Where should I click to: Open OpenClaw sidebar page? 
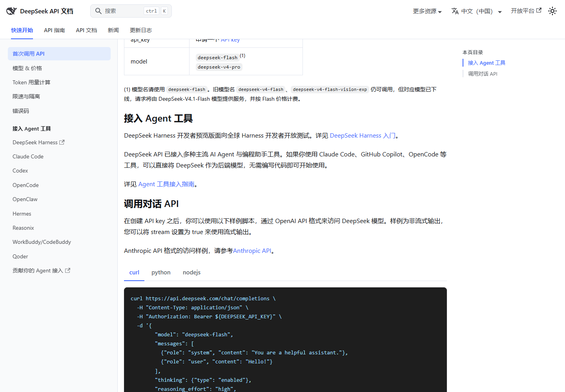59,199
